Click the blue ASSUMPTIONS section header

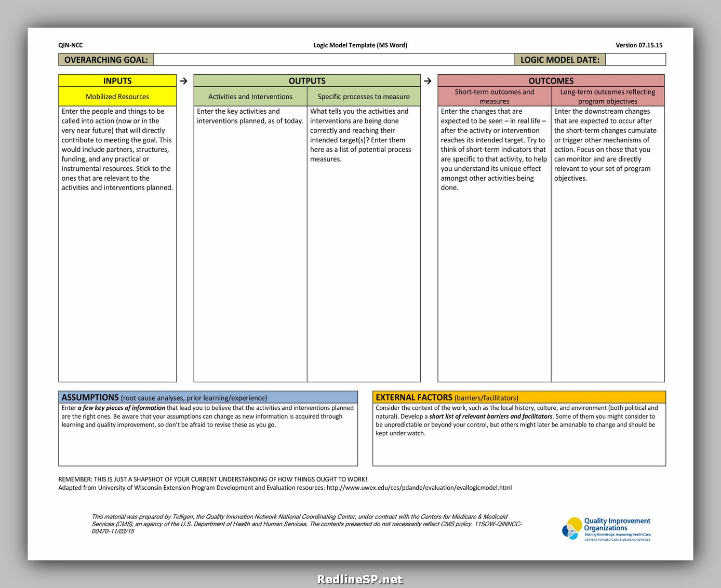[208, 397]
